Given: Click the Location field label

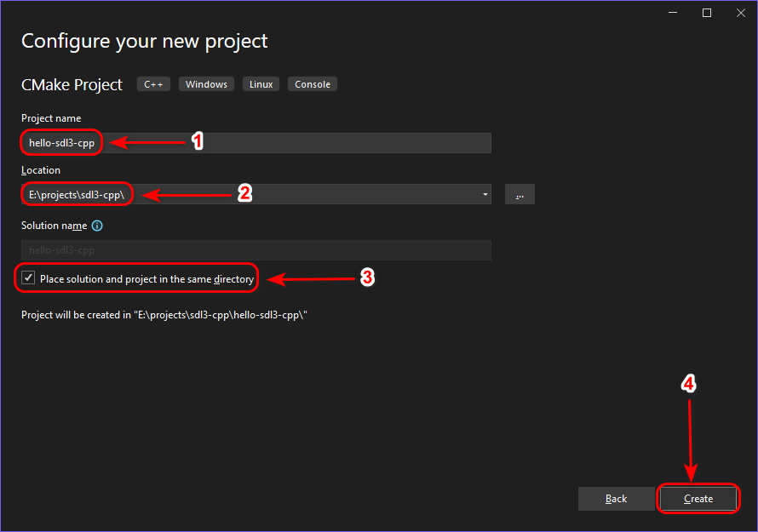Looking at the screenshot, I should click(x=41, y=170).
